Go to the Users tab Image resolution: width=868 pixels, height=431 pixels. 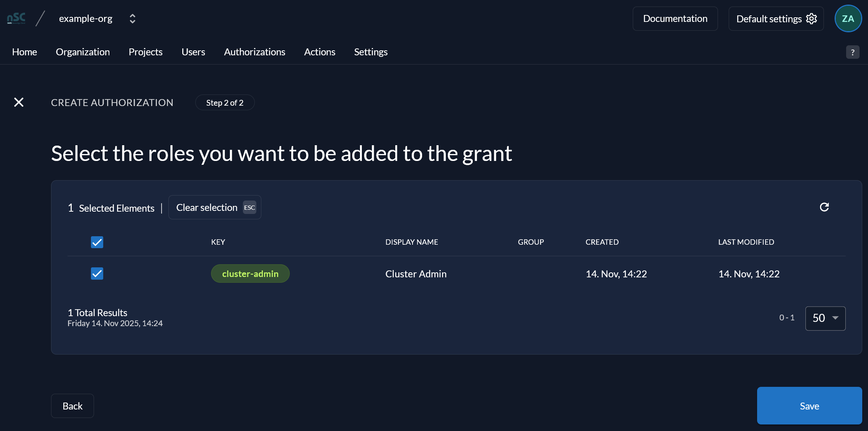coord(193,52)
